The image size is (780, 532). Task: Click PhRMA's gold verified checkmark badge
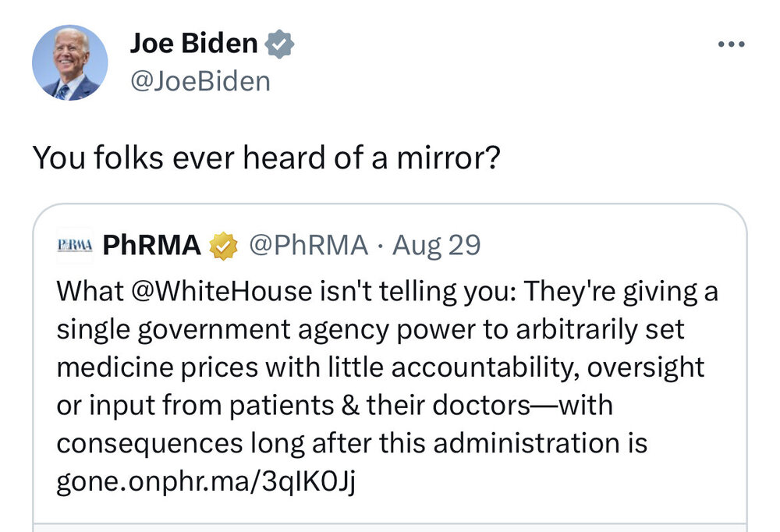pos(223,246)
